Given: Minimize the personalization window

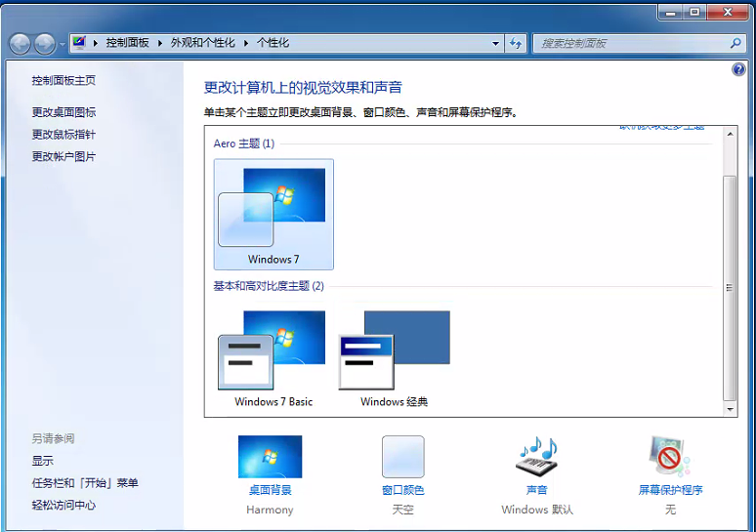Looking at the screenshot, I should pyautogui.click(x=670, y=12).
